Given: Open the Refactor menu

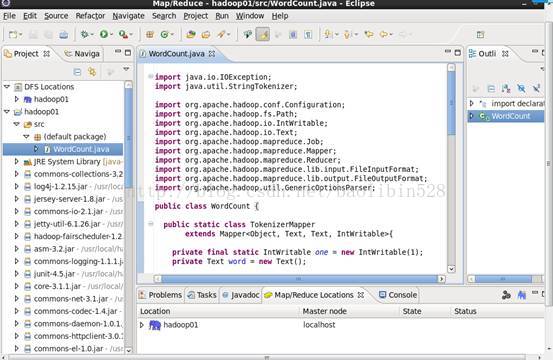Looking at the screenshot, I should [90, 16].
